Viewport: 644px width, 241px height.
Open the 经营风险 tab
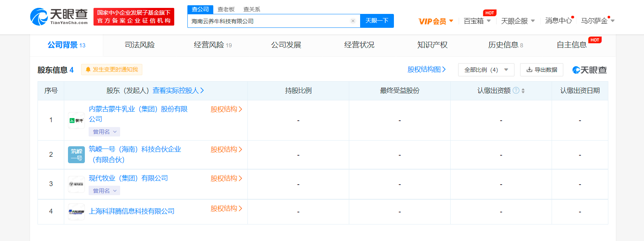tap(213, 45)
